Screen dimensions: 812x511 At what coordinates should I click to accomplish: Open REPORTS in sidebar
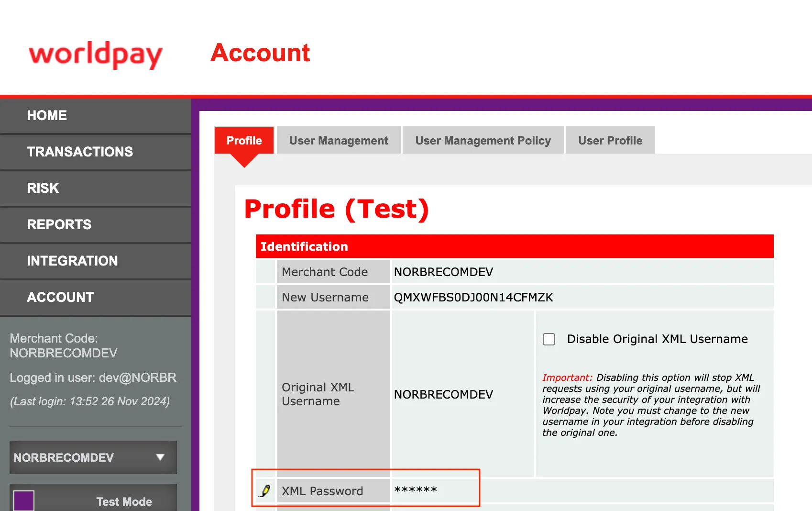(x=96, y=224)
